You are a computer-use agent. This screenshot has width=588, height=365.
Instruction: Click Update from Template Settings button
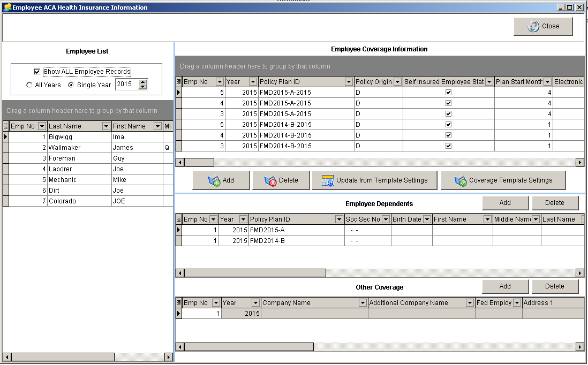(374, 180)
